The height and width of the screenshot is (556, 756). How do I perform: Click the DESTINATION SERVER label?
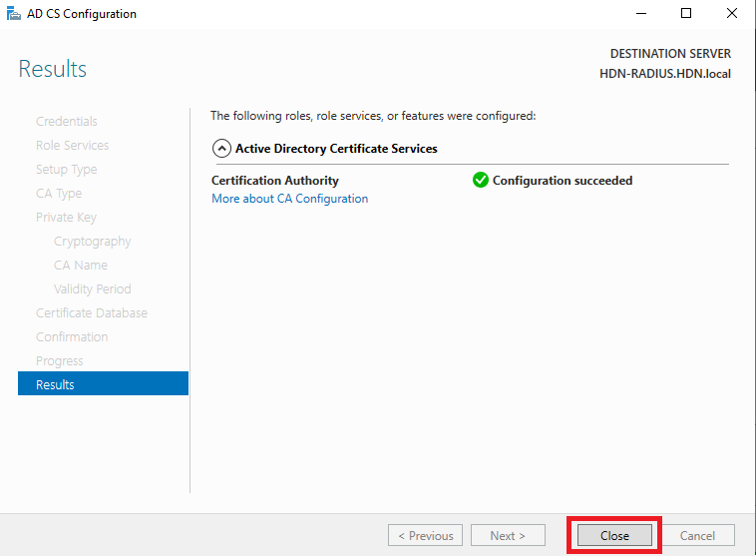coord(670,54)
